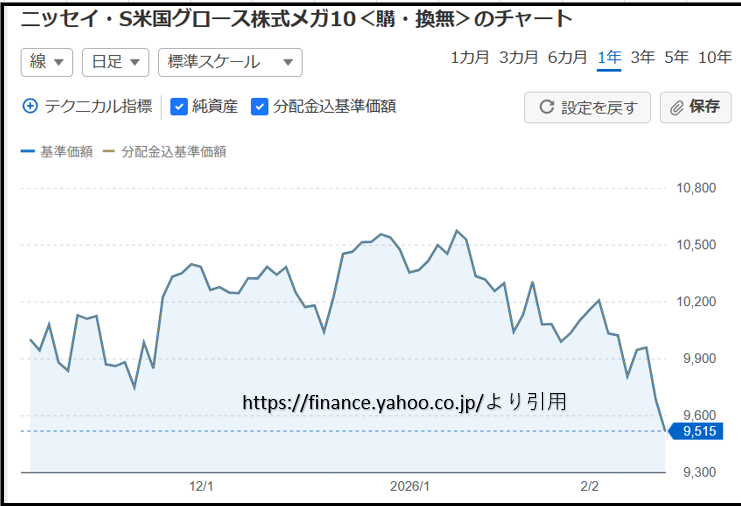Viewport: 741px width, 506px height.
Task: Select the 6カ月 time range
Action: 567,57
